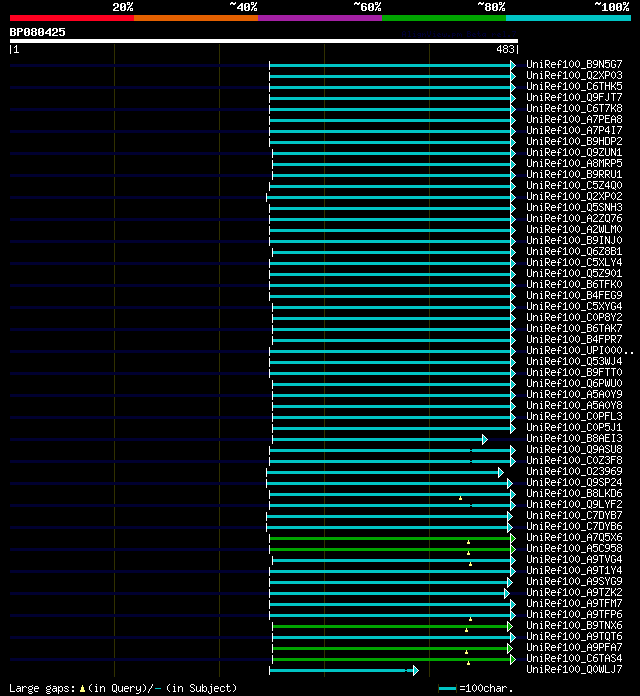Open the UniRef100_C0Z3F8 label
Viewport: 640px width, 696px height.
coord(574,461)
